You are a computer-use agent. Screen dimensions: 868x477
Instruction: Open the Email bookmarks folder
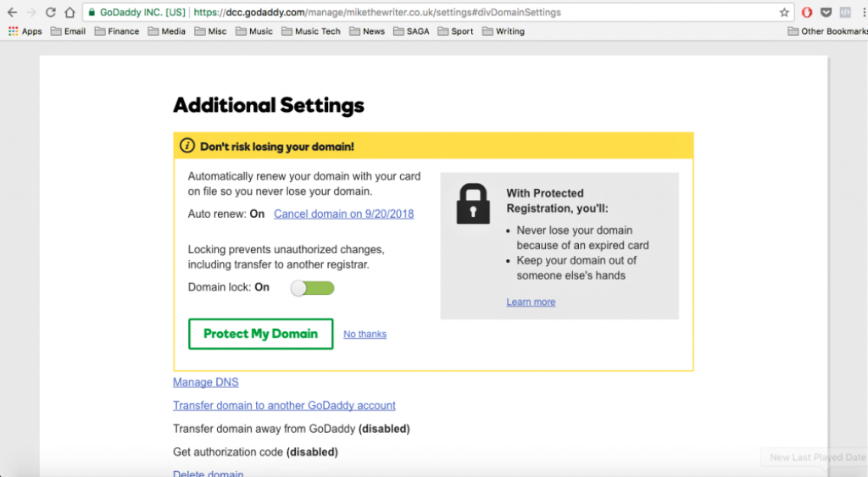[x=68, y=31]
